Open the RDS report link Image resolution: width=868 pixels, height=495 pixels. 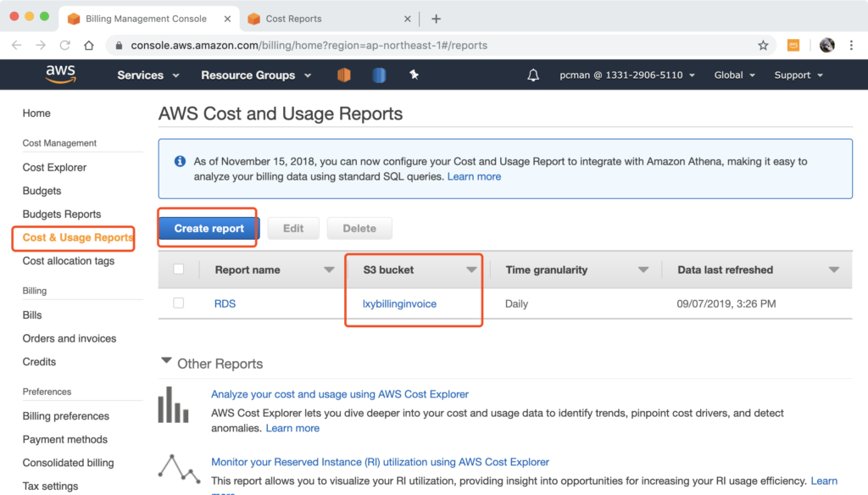(x=225, y=303)
